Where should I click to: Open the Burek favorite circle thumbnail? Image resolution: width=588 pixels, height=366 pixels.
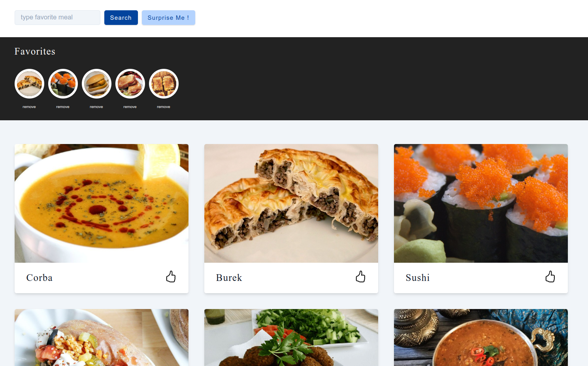29,83
